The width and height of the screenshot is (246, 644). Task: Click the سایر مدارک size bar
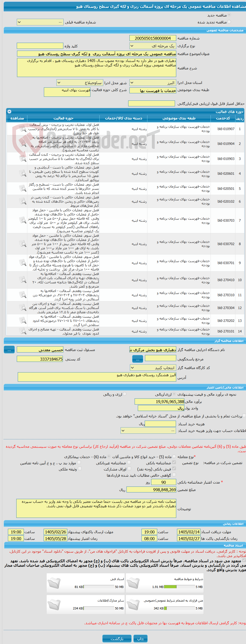pos(99,608)
